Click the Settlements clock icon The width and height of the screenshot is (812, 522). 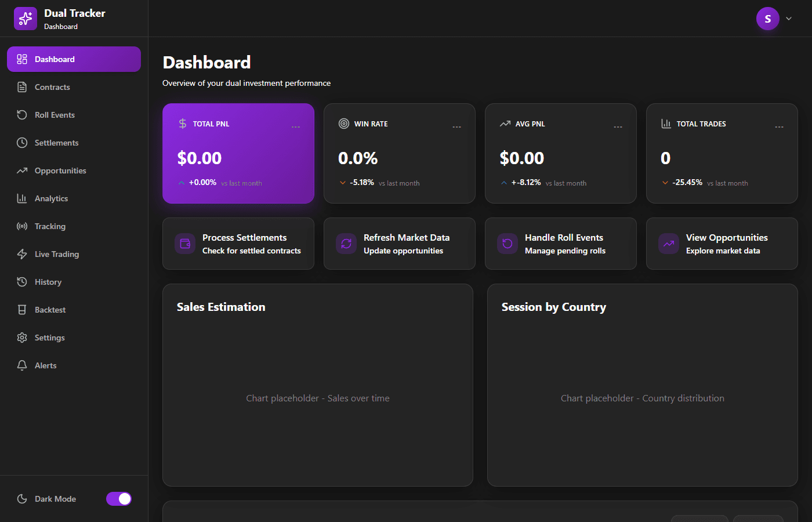point(22,143)
